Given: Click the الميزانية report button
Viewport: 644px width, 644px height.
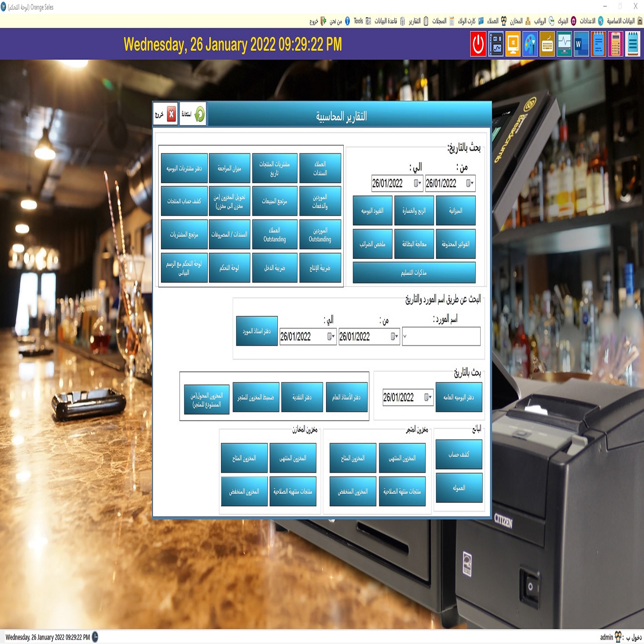Looking at the screenshot, I should tap(456, 211).
